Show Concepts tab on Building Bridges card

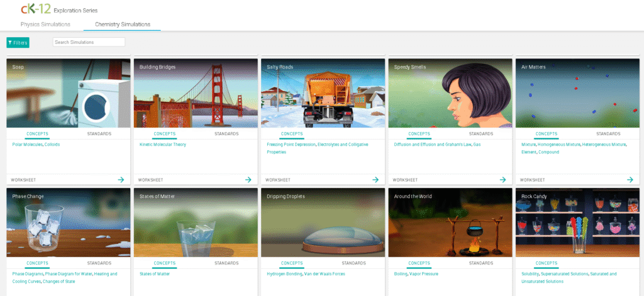[165, 134]
